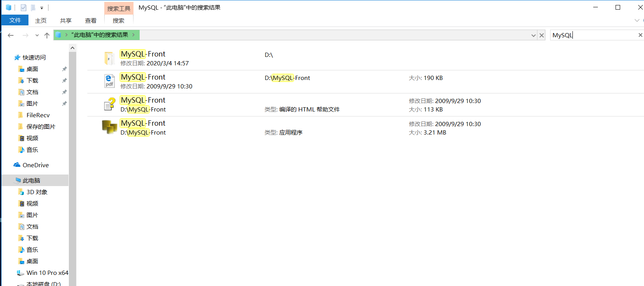Click the computer icon in the address bar
This screenshot has height=286, width=644.
click(58, 35)
